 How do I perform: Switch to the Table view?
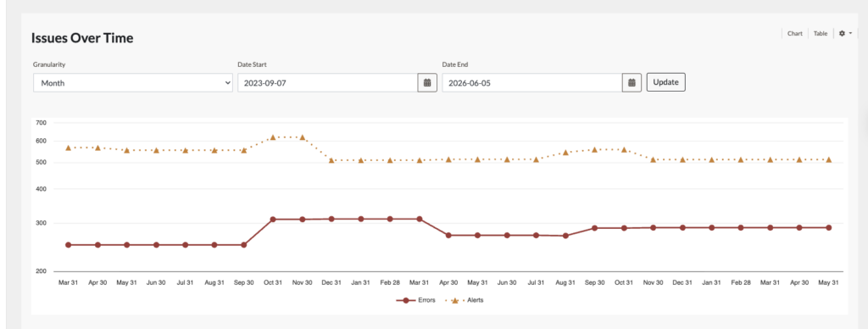(821, 33)
